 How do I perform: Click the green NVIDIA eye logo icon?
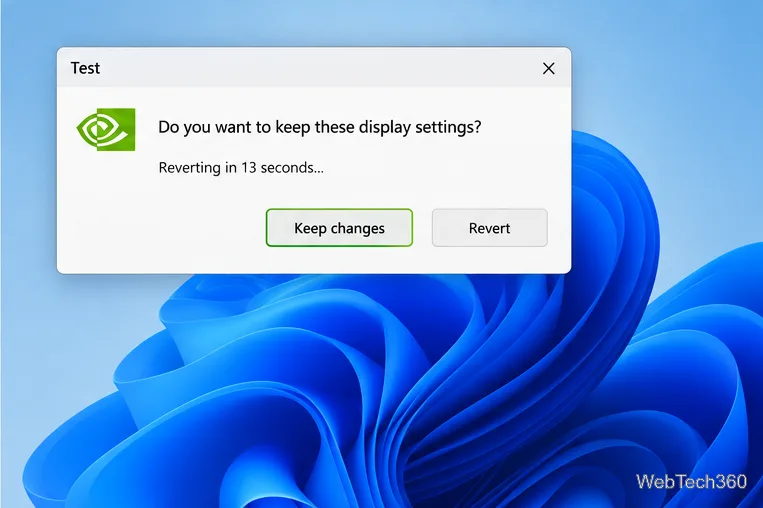pyautogui.click(x=106, y=129)
